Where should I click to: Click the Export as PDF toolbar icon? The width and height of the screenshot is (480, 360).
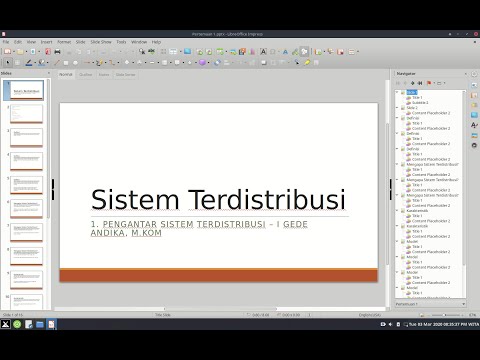pos(48,52)
